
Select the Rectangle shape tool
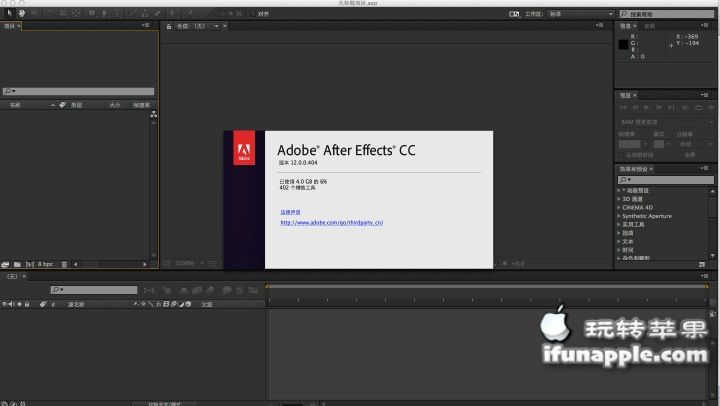pos(92,14)
